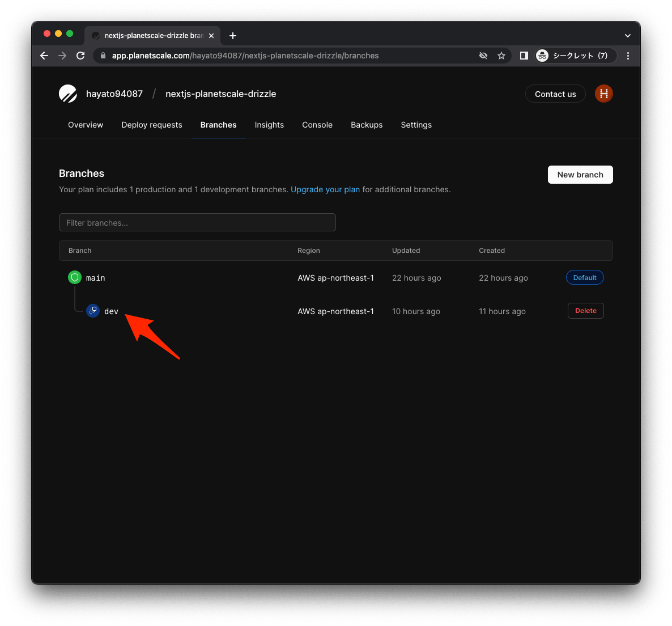The width and height of the screenshot is (672, 626).
Task: Open the main branch
Action: [96, 278]
